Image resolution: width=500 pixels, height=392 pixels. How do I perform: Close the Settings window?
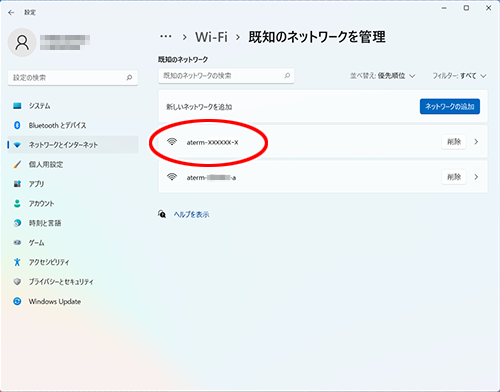pos(489,8)
